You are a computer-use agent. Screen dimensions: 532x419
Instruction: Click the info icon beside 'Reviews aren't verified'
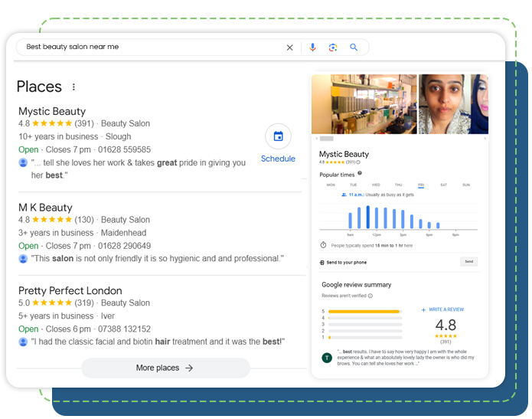[x=370, y=296]
